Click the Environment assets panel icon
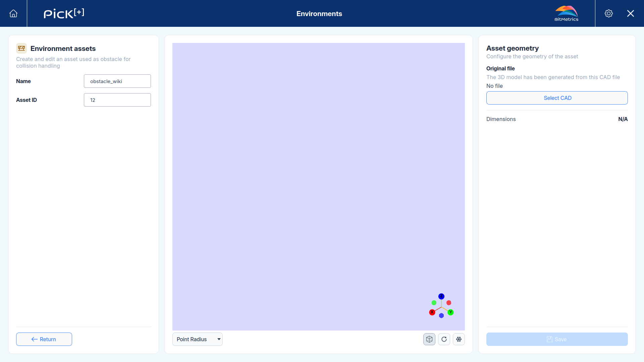Screen dimensions: 644x362 point(21,48)
